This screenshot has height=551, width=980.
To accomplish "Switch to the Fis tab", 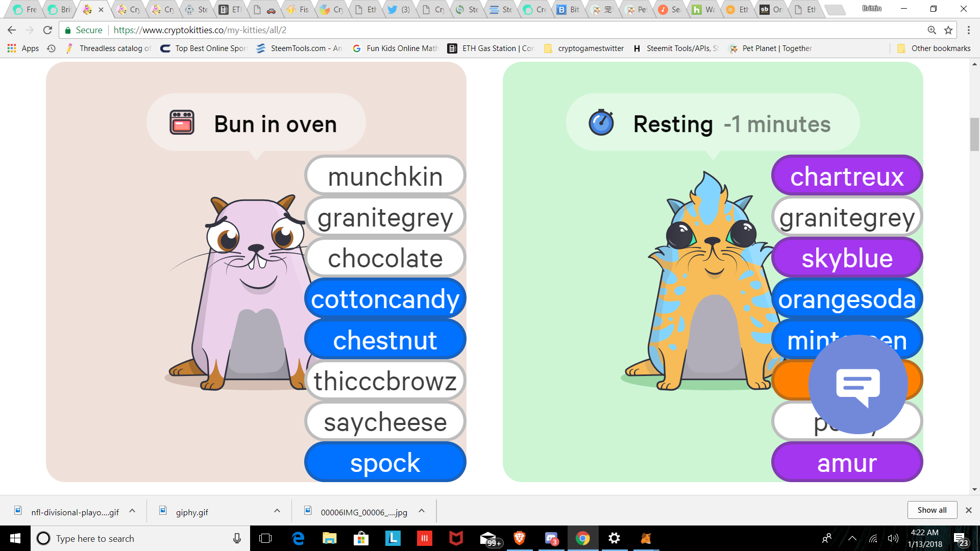I will (298, 9).
